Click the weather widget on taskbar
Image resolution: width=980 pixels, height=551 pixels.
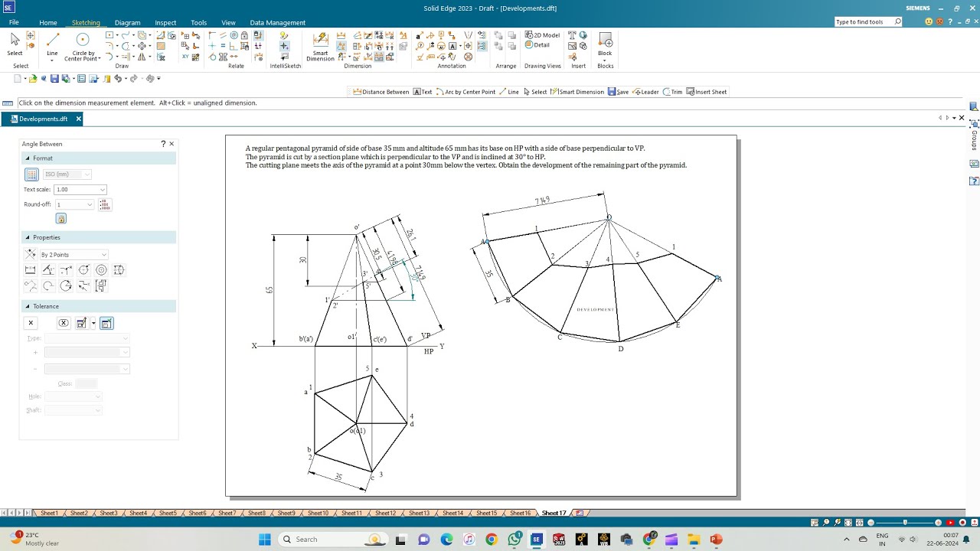pyautogui.click(x=34, y=540)
